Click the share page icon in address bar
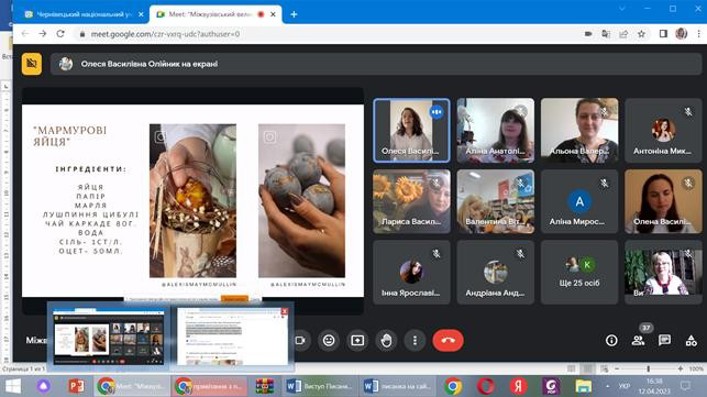 [x=624, y=34]
